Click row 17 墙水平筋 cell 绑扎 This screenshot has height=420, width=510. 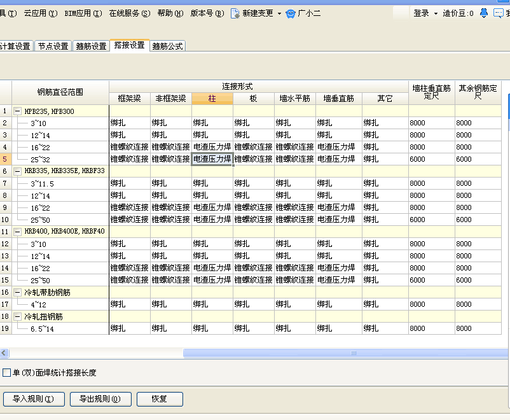pyautogui.click(x=294, y=304)
